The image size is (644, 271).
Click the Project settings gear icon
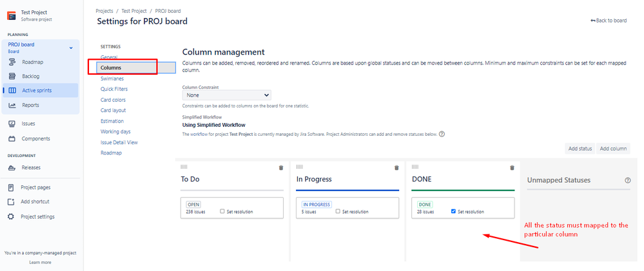tap(12, 216)
